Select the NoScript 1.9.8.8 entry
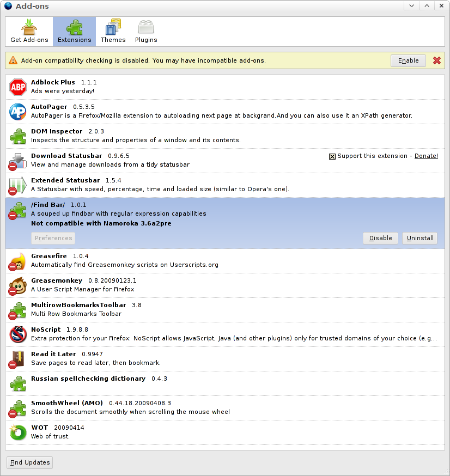 [225, 334]
